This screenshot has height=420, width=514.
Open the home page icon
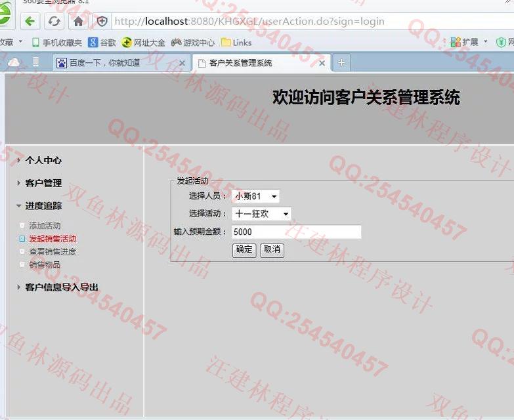coord(78,22)
